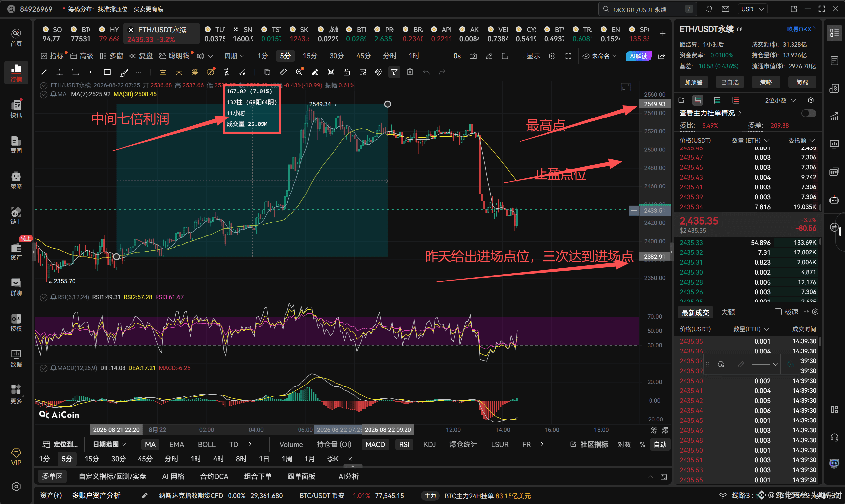Open the 委托额 dropdown

(x=801, y=140)
